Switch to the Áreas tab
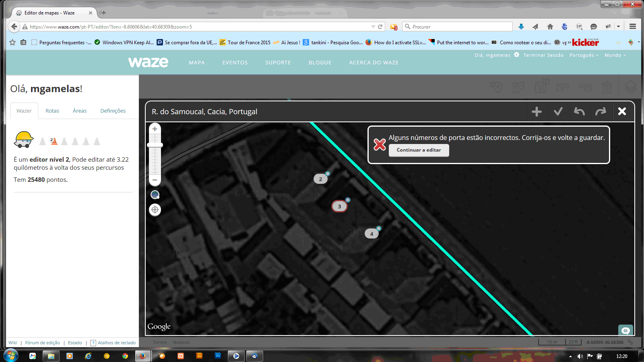This screenshot has height=362, width=644. 80,111
